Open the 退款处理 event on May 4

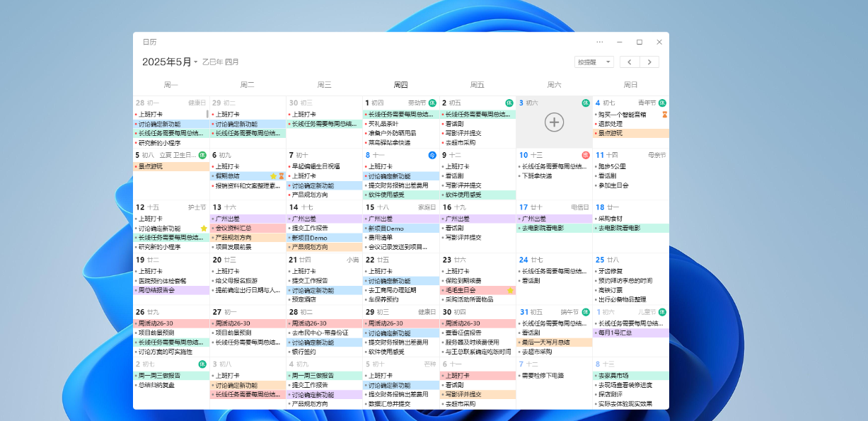coord(630,123)
